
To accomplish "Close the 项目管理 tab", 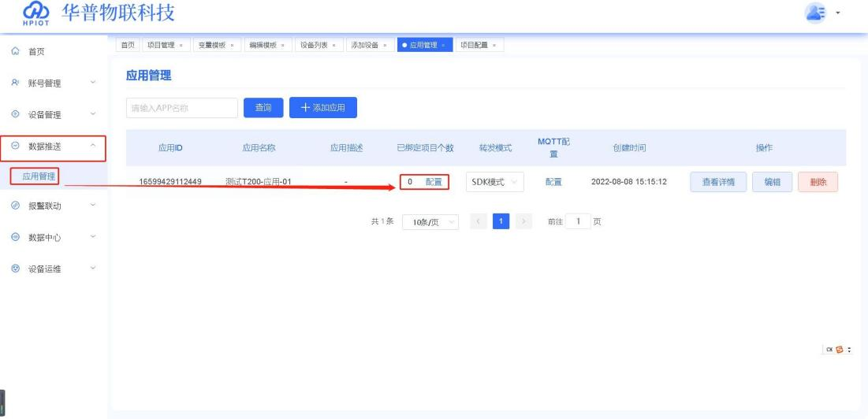I will tap(181, 46).
